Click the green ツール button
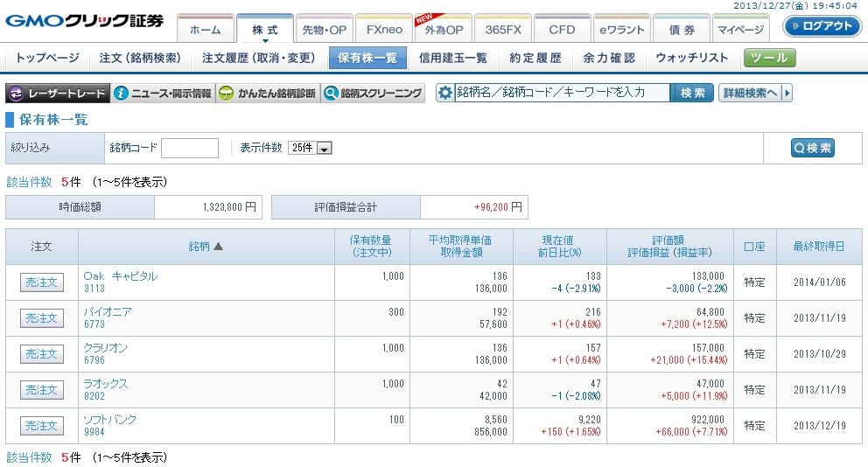Image resolution: width=868 pixels, height=467 pixels. pos(770,58)
